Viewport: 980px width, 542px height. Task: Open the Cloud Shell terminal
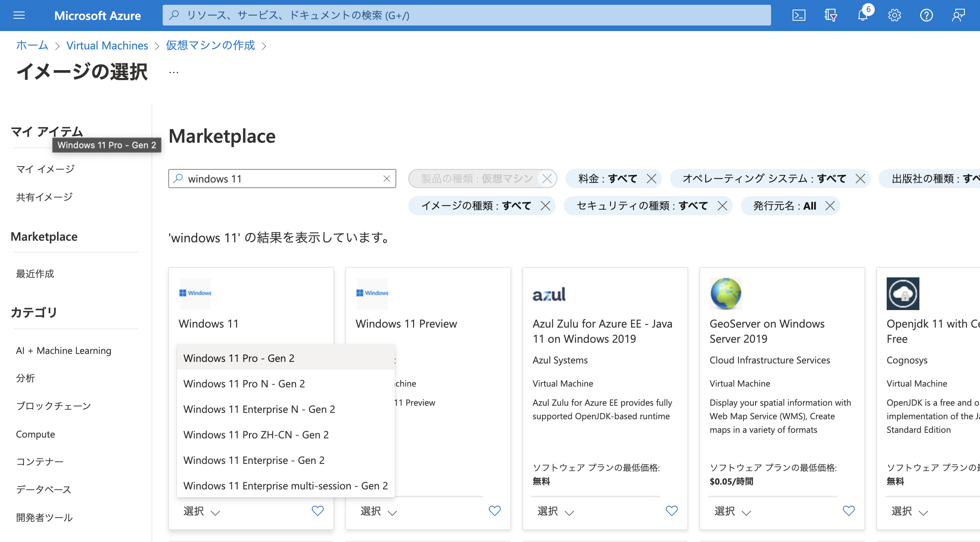point(799,16)
